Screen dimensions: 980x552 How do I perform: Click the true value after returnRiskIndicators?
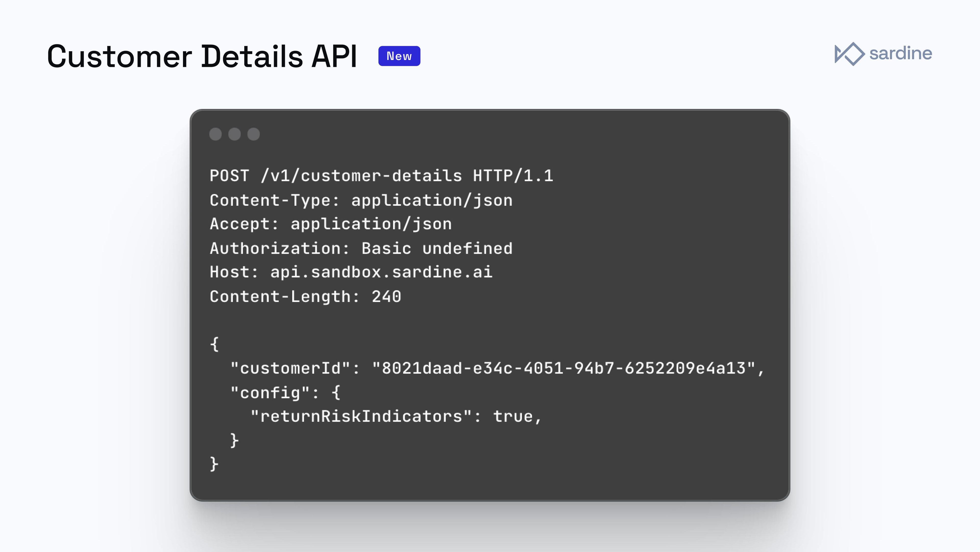513,416
